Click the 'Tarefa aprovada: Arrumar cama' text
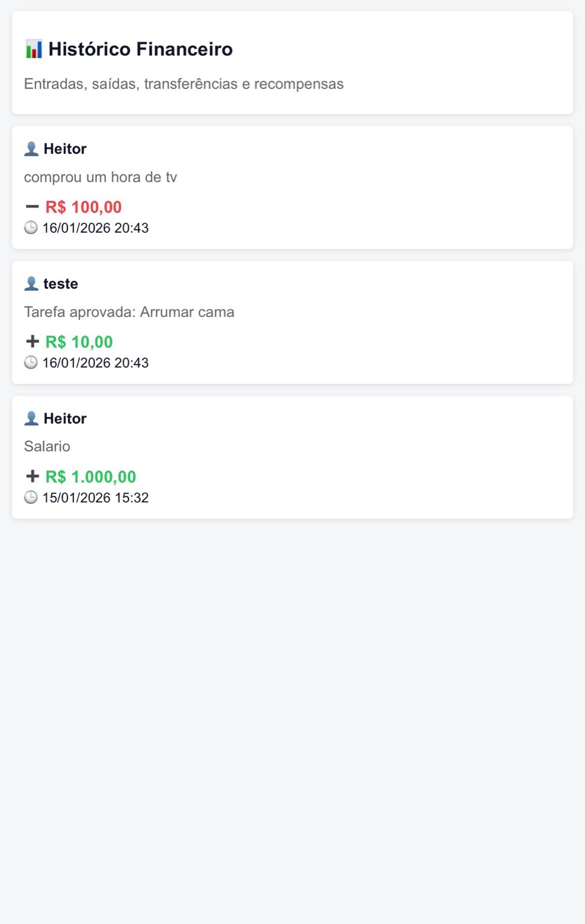 click(129, 312)
